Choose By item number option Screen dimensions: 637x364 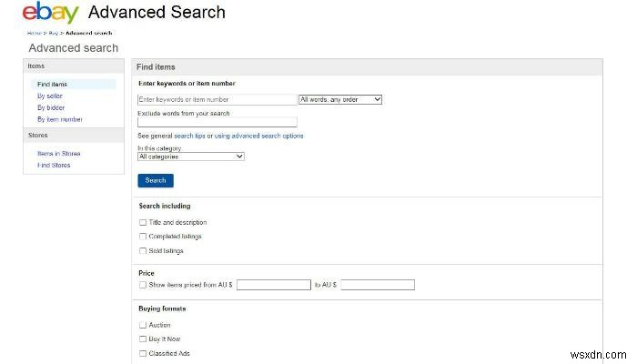59,119
